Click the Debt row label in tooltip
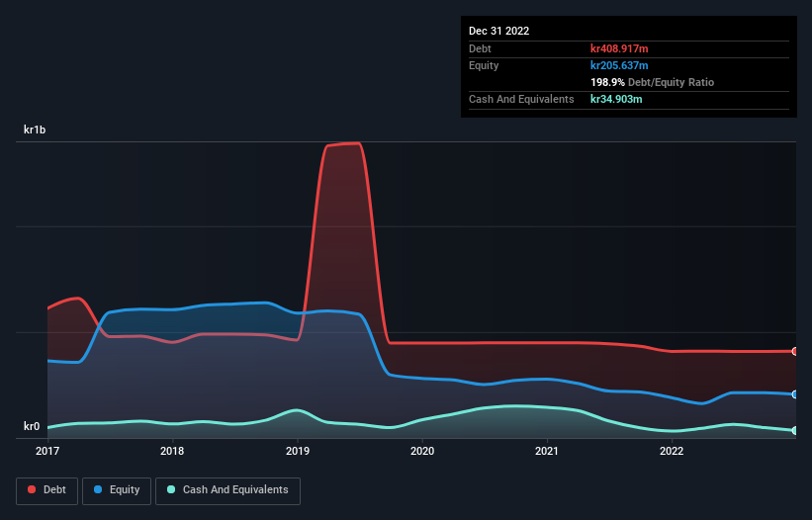Screen dimensions: 812x520 coord(480,48)
